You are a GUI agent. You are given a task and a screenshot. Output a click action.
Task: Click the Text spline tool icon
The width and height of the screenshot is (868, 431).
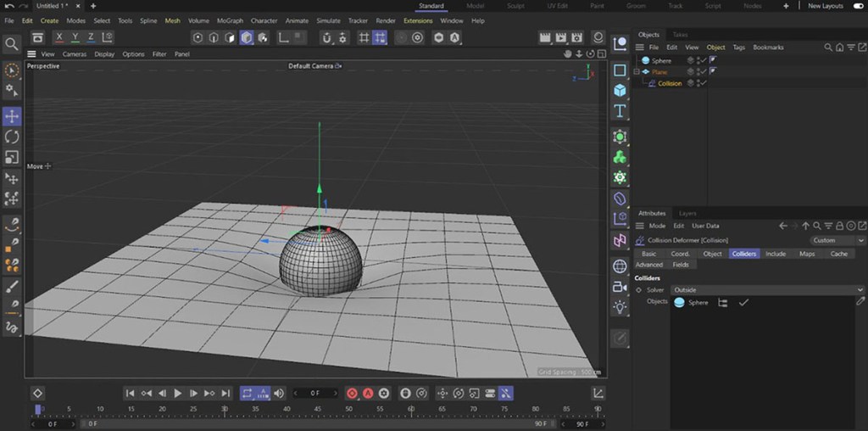coord(620,111)
